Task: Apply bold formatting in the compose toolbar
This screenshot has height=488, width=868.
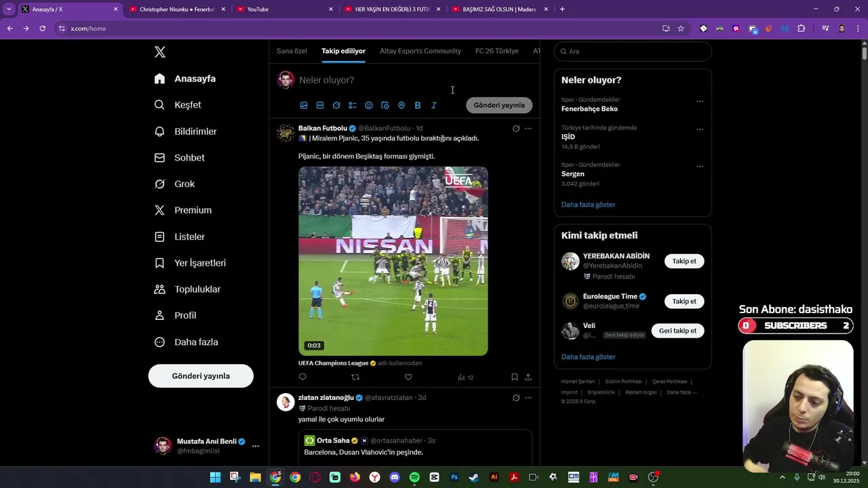Action: coord(418,105)
